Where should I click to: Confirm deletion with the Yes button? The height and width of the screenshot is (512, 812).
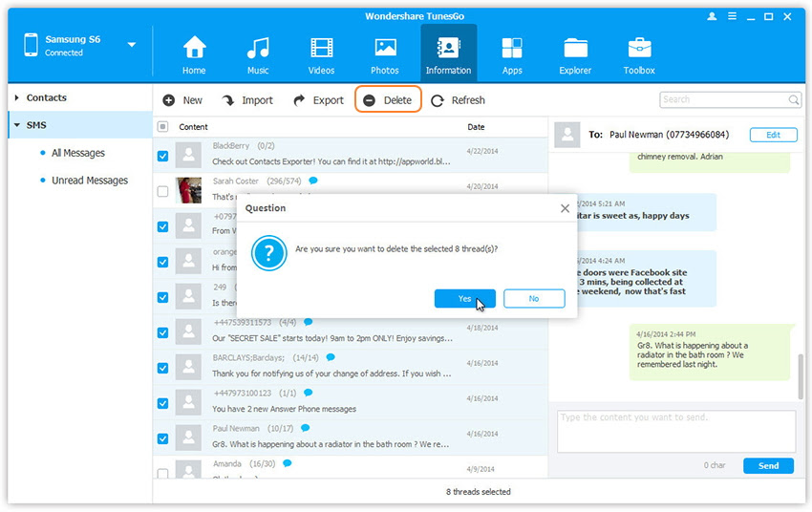coord(465,298)
